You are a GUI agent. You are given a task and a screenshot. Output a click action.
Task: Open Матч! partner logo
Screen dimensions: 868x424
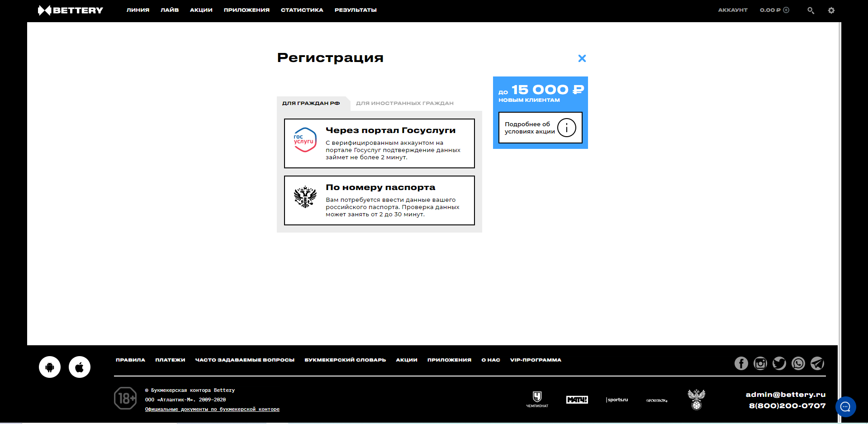coord(577,400)
